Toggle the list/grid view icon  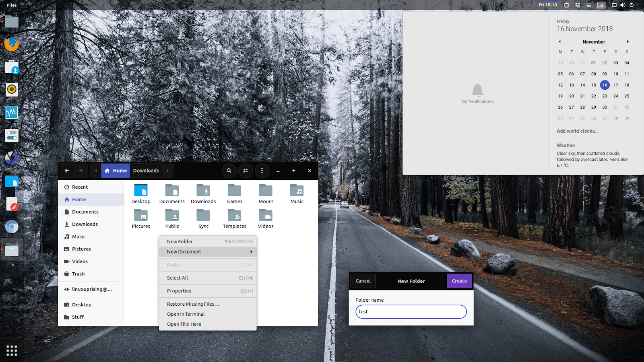(x=246, y=171)
